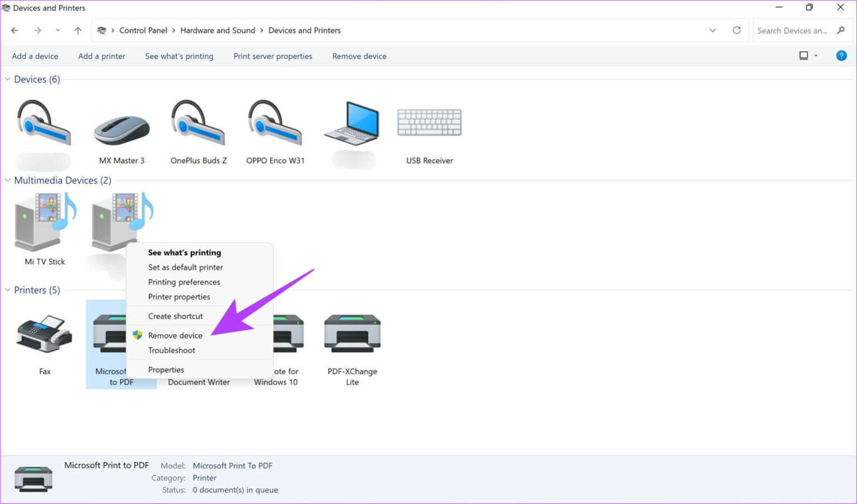Select the MX Master 3 mouse device icon
Image resolution: width=857 pixels, height=504 pixels.
(122, 129)
